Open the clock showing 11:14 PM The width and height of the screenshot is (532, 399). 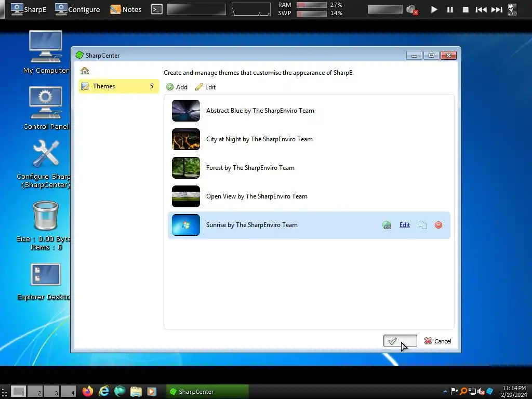tap(514, 391)
